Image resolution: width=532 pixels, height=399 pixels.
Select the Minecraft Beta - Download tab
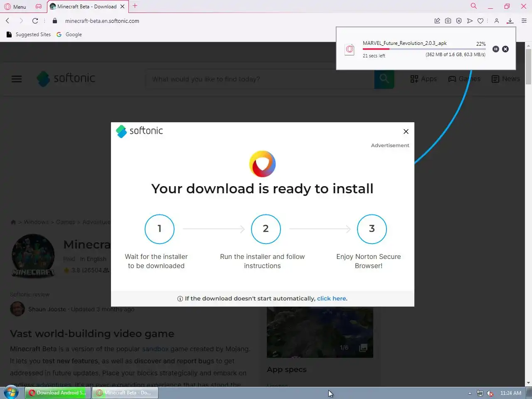tap(86, 7)
